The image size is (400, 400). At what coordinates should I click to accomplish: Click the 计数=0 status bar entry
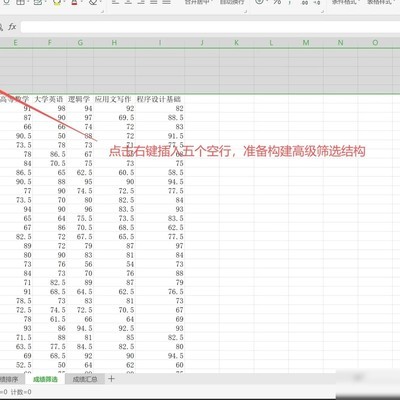(x=21, y=392)
